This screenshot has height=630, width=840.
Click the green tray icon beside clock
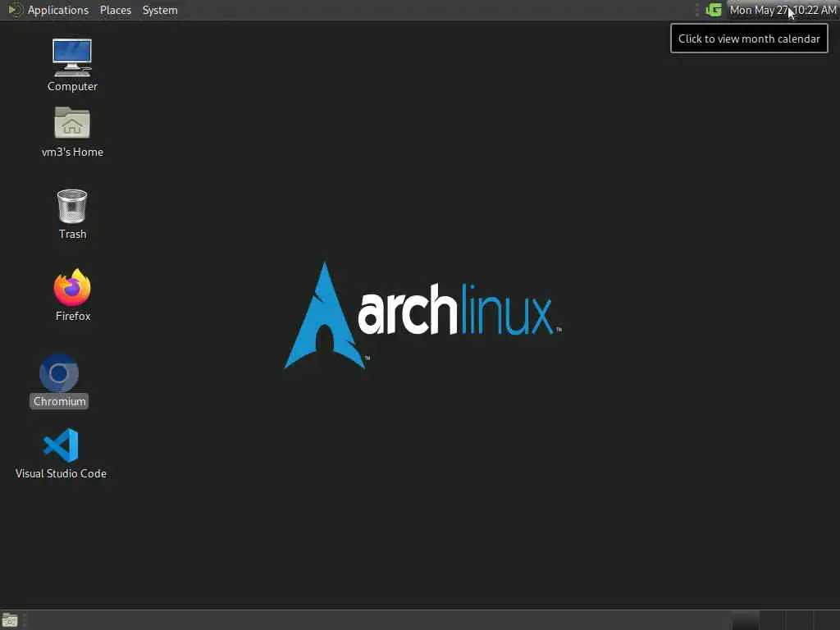pos(714,10)
